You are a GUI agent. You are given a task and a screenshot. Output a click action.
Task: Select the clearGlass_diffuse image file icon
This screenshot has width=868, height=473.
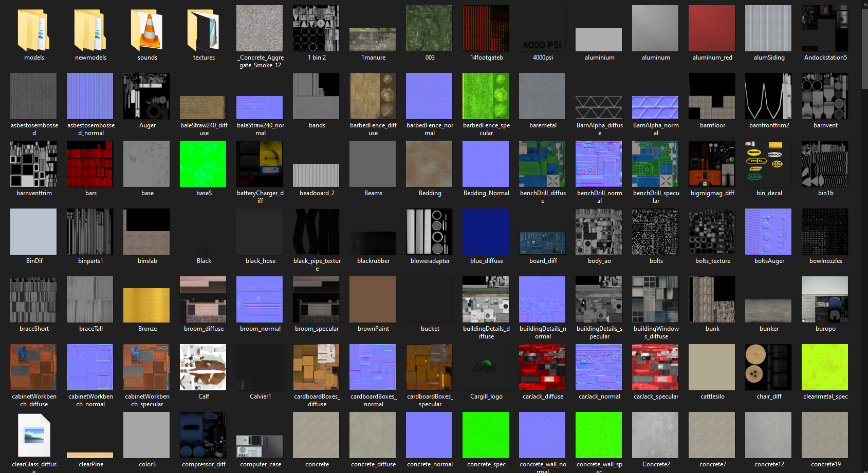coord(33,435)
